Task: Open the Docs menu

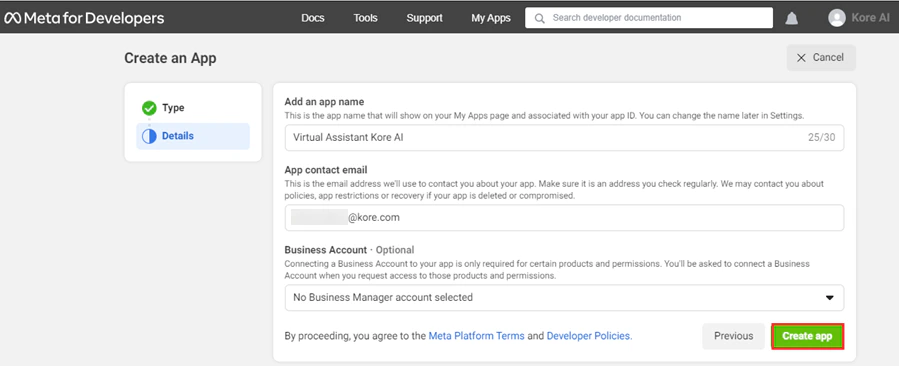Action: tap(312, 18)
